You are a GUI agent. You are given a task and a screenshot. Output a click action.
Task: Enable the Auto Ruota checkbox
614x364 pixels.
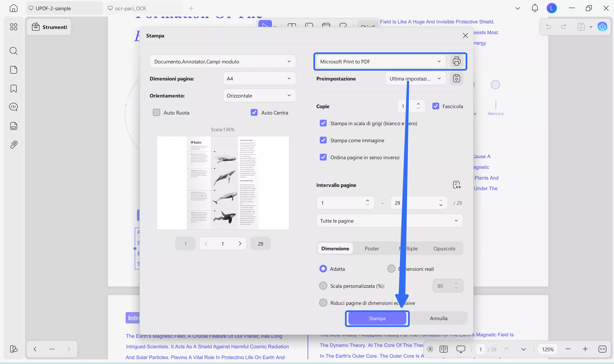[157, 112]
